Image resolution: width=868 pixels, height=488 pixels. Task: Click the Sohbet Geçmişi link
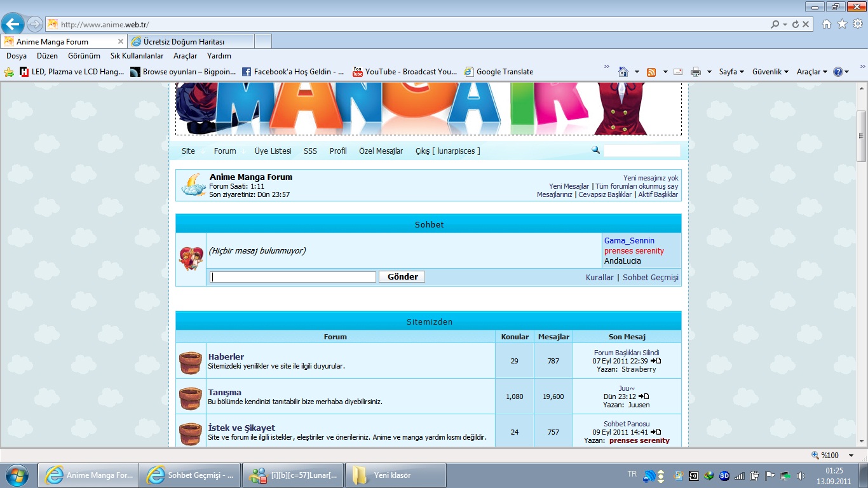651,278
